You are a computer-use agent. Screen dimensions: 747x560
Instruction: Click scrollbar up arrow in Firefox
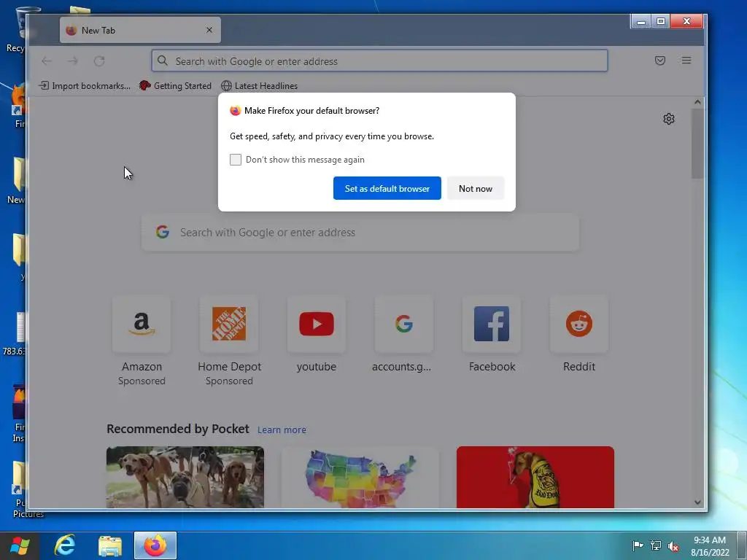pos(697,102)
